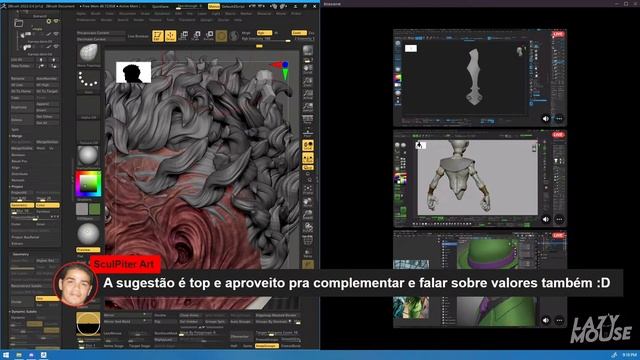
Task: Open the material sphere picker
Action: coord(88,156)
